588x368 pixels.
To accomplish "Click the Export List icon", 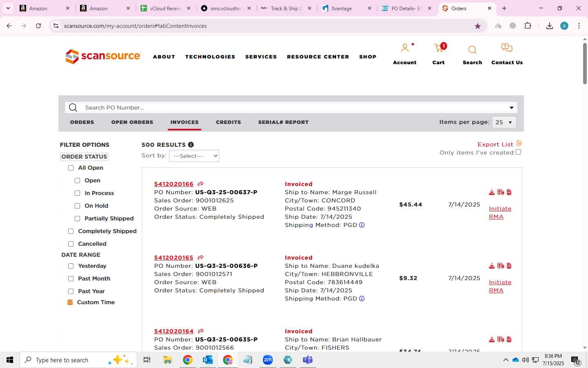I will tap(519, 143).
